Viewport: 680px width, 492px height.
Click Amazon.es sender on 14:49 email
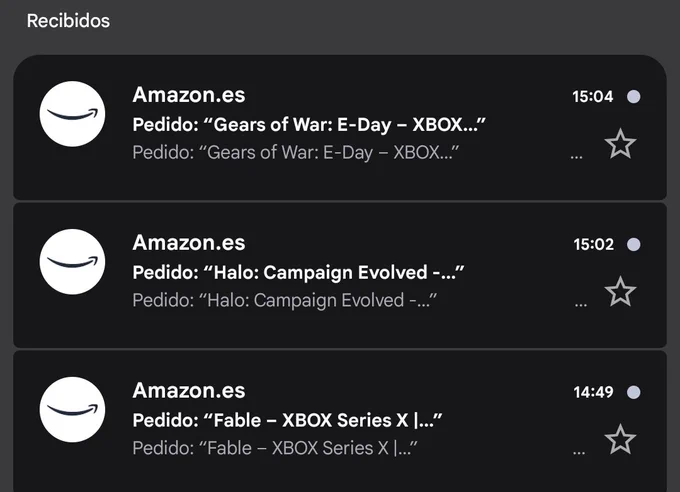189,390
